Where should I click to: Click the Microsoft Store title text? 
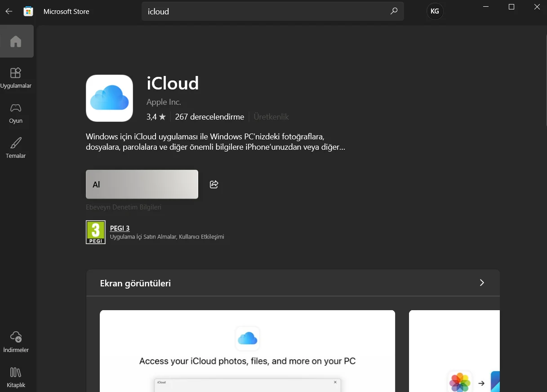tap(66, 12)
